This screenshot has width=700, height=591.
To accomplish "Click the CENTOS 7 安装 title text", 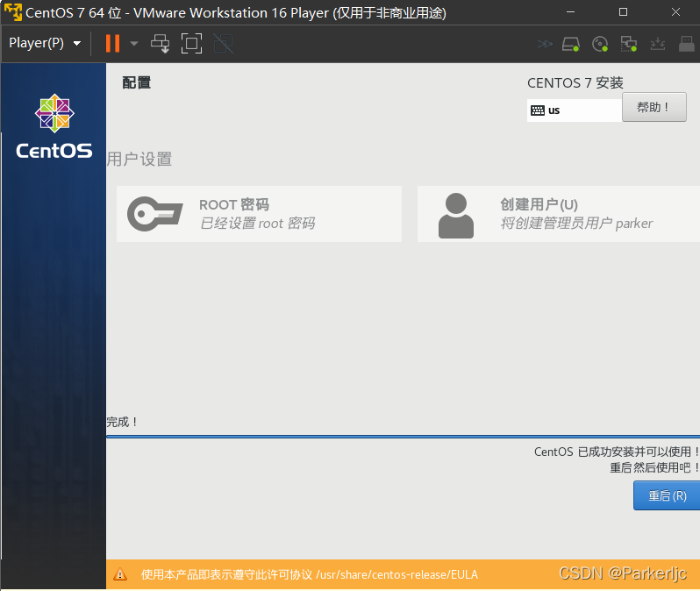I will (575, 82).
